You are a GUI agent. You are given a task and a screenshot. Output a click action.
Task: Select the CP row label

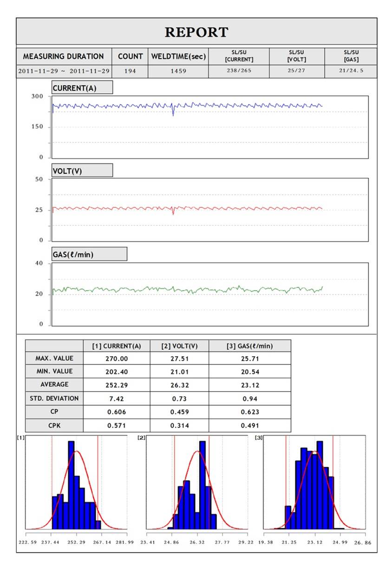point(53,411)
